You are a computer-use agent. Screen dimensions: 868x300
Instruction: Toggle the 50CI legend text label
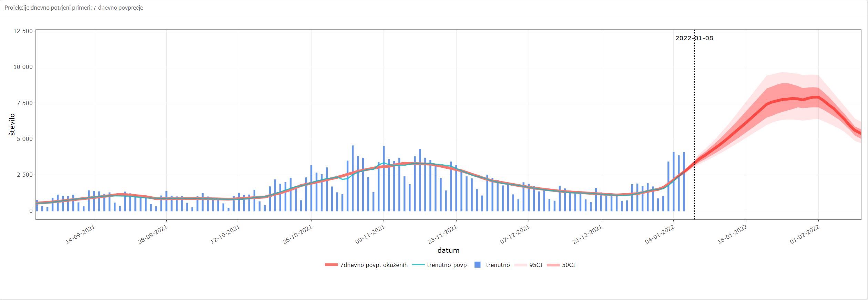click(x=568, y=265)
